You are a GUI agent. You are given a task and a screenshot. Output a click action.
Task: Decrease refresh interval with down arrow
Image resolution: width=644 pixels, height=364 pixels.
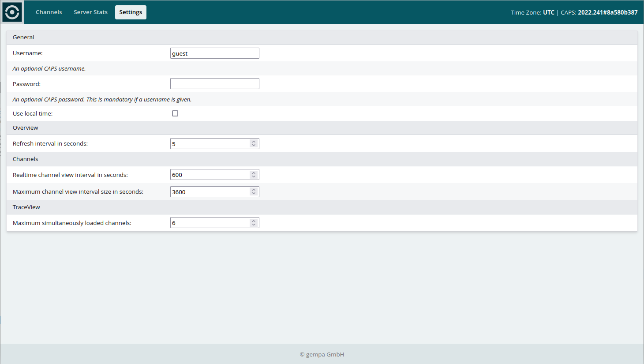pyautogui.click(x=254, y=146)
